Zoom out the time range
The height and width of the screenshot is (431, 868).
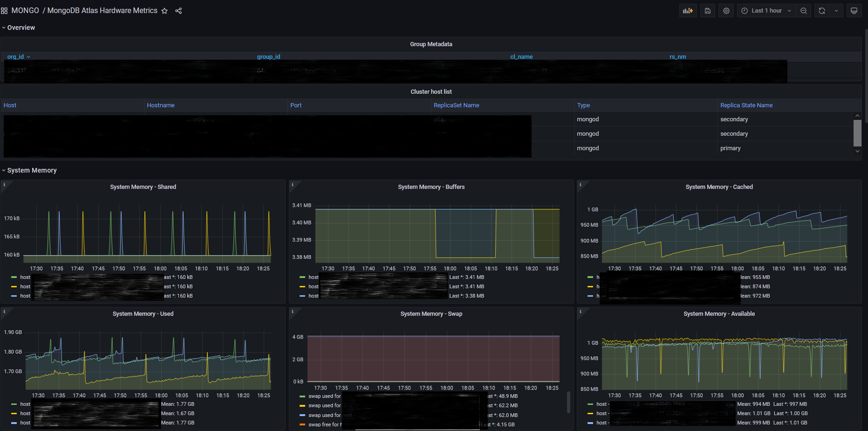[804, 11]
